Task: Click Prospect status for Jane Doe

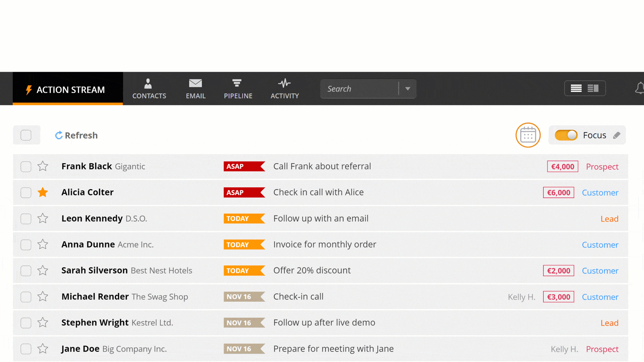Action: (x=602, y=350)
